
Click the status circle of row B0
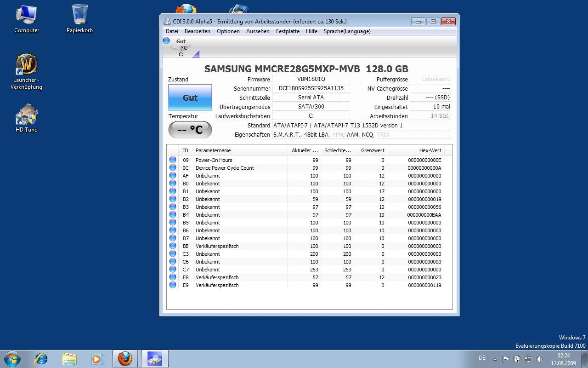pos(173,184)
